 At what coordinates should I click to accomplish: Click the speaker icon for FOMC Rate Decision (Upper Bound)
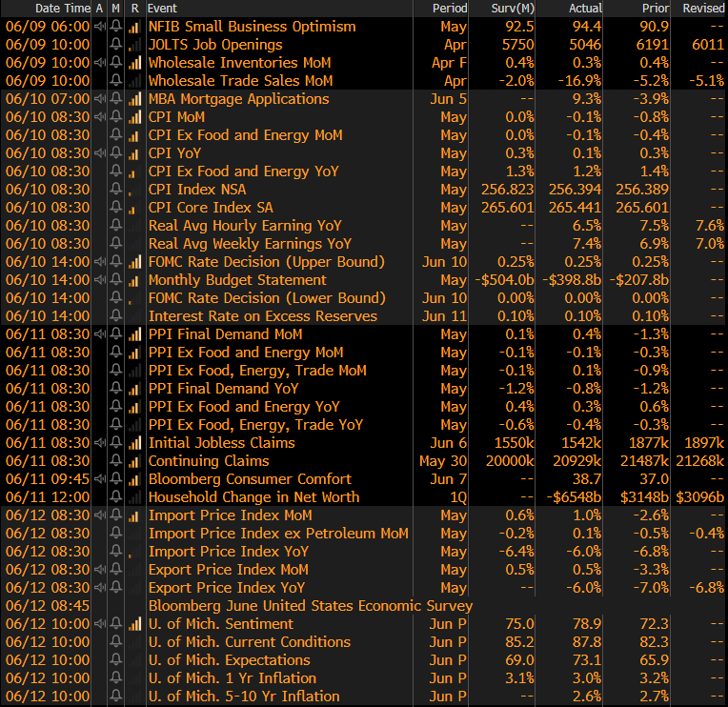click(99, 262)
